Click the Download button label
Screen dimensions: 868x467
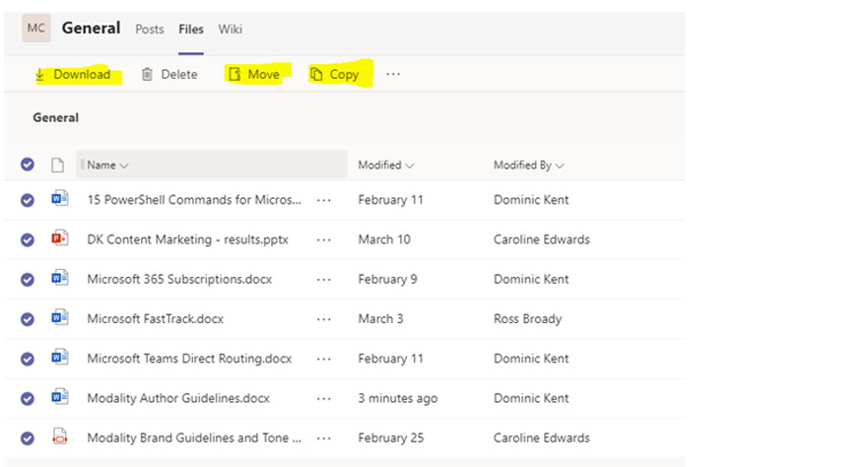82,74
